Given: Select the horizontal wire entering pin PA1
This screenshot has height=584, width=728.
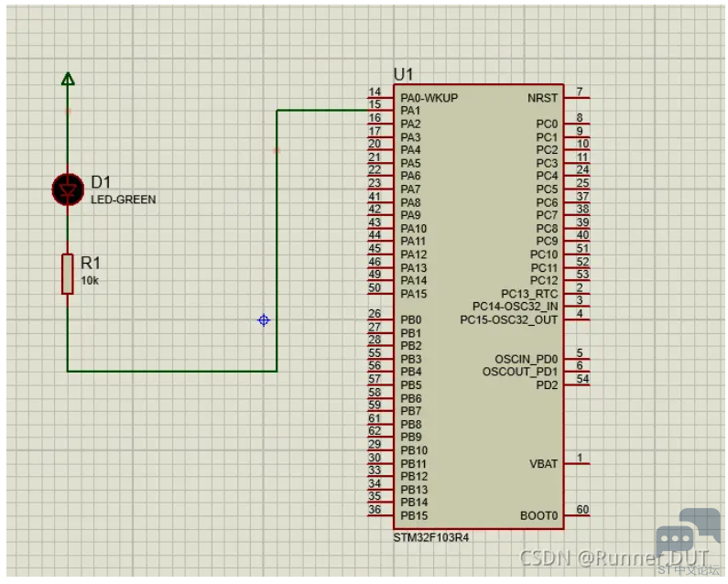Looking at the screenshot, I should pyautogui.click(x=323, y=111).
